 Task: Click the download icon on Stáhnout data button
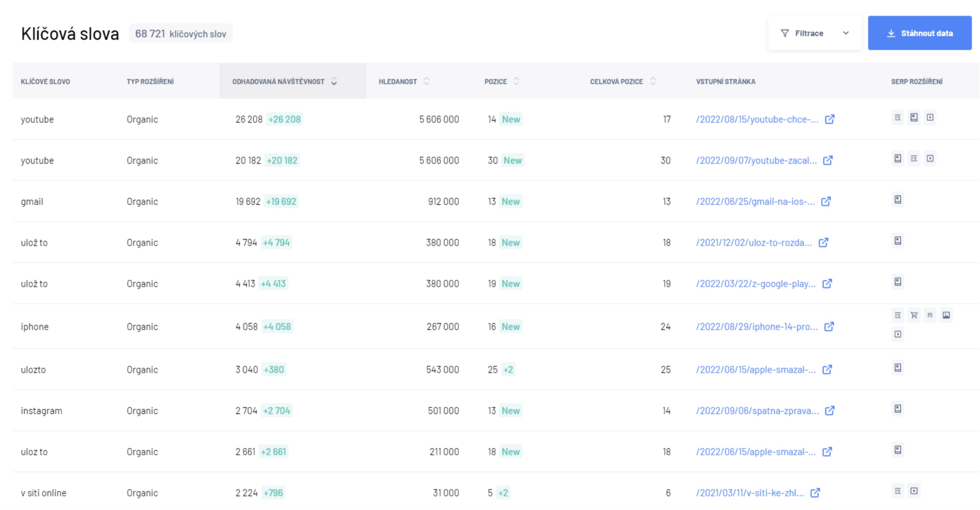tap(891, 33)
